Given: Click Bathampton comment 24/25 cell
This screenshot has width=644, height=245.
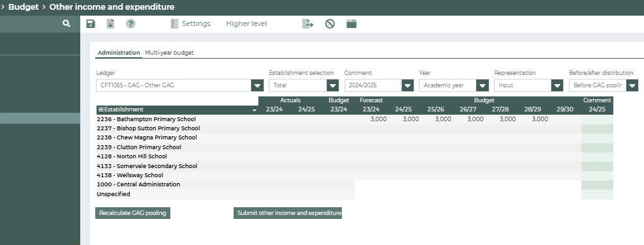Looking at the screenshot, I should [x=597, y=119].
